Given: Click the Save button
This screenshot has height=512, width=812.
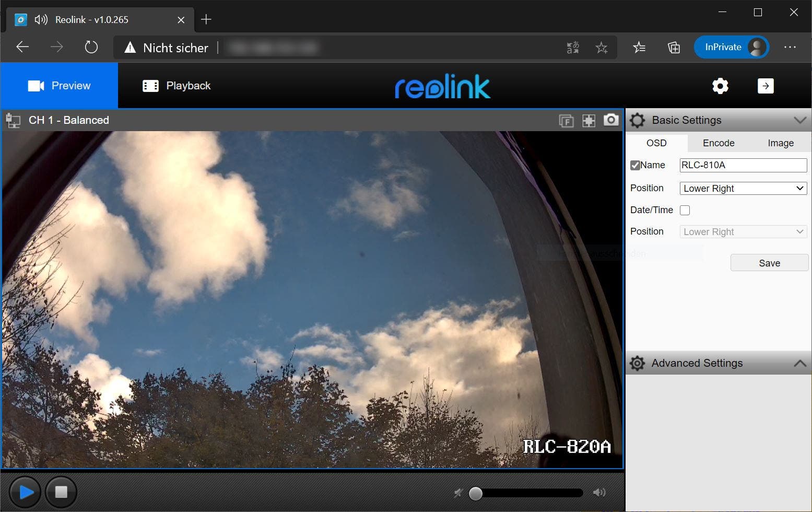Looking at the screenshot, I should pos(769,263).
